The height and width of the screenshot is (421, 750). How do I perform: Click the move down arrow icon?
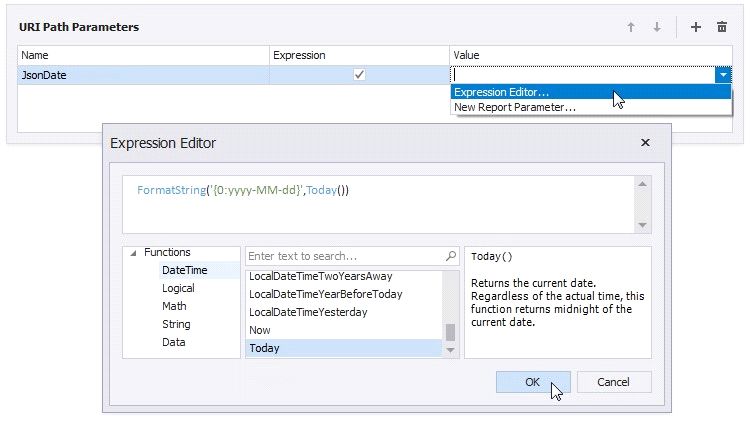tap(657, 27)
